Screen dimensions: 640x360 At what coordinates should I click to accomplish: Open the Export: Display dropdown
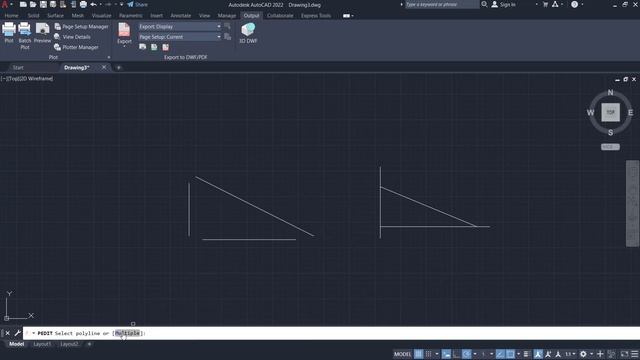point(180,27)
